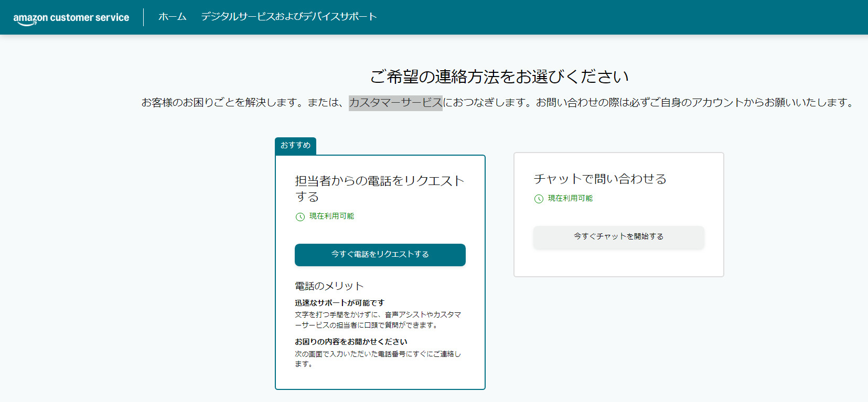Click 現在利用可能 status in chat card
The width and height of the screenshot is (868, 402).
pyautogui.click(x=570, y=198)
